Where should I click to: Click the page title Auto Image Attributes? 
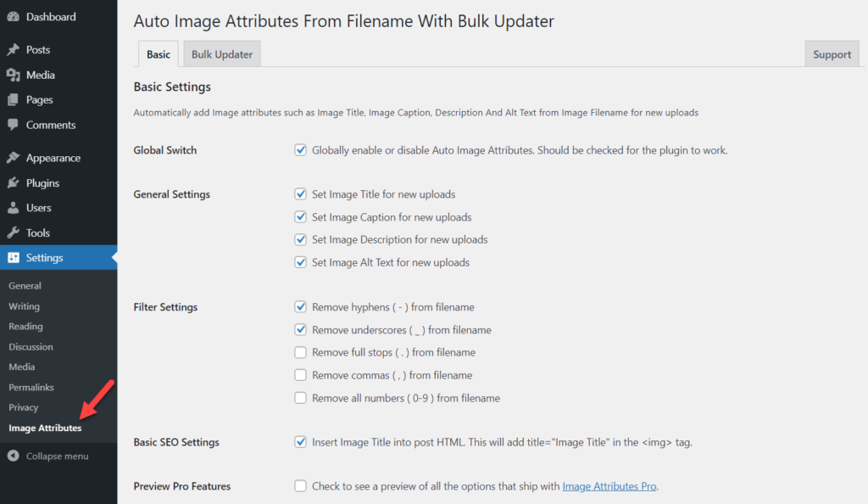(344, 21)
